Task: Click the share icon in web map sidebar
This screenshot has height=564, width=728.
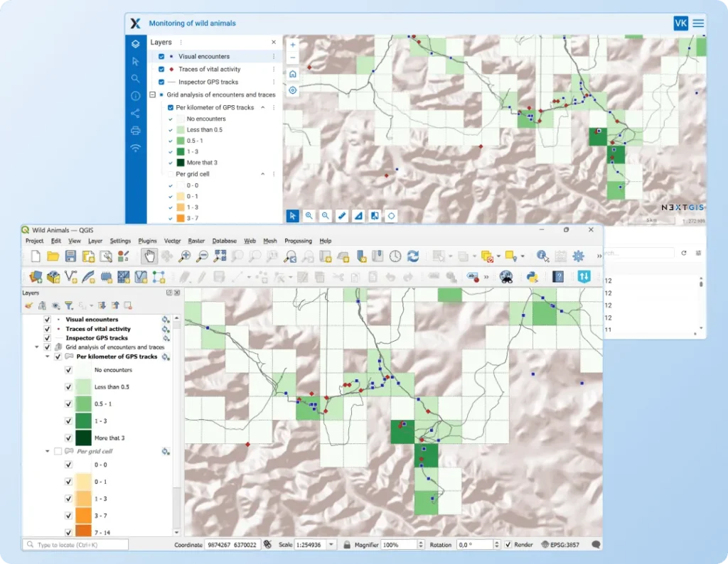Action: coord(135,113)
